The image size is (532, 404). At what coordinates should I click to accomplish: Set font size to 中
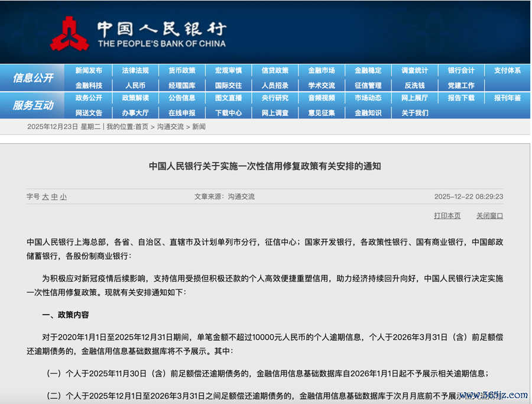pyautogui.click(x=54, y=197)
